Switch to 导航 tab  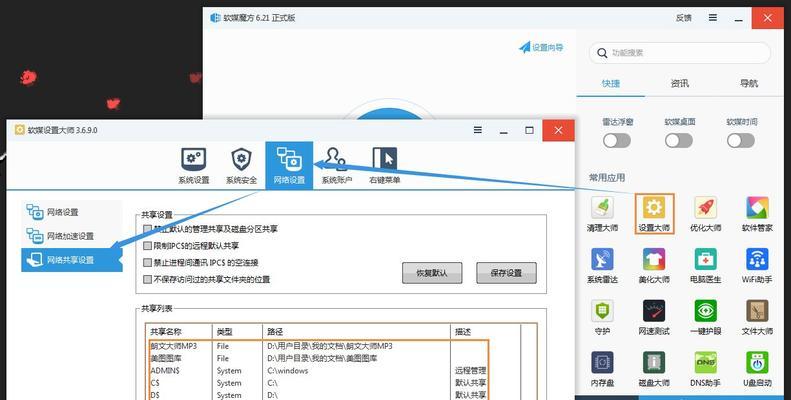click(x=749, y=84)
